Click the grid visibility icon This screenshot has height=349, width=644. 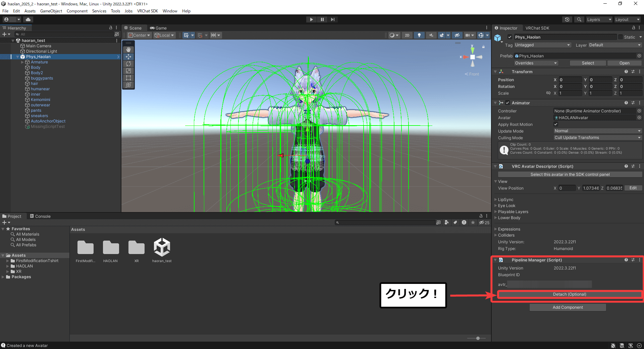pos(186,35)
